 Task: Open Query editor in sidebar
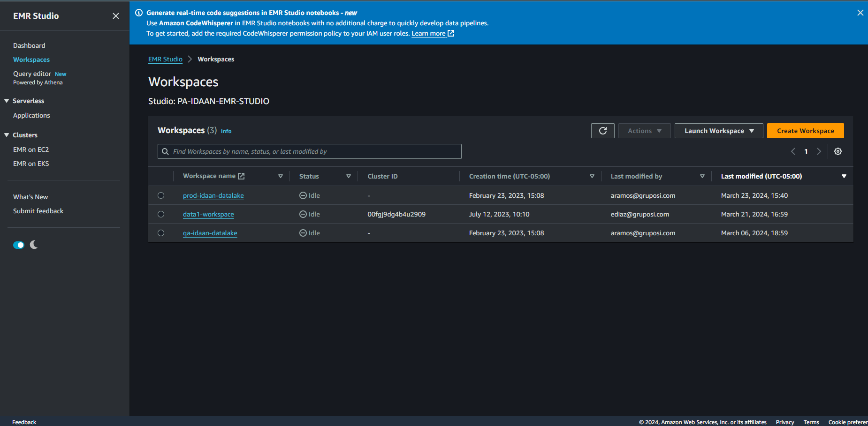point(32,74)
